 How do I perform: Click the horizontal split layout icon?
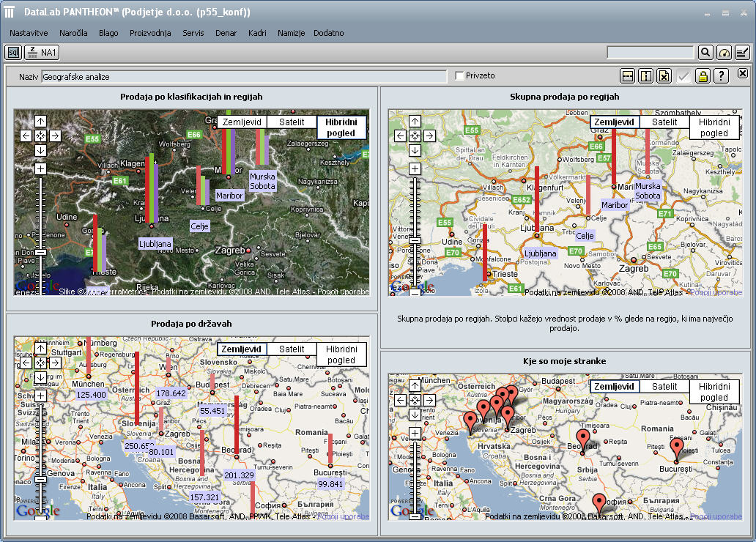pos(628,76)
